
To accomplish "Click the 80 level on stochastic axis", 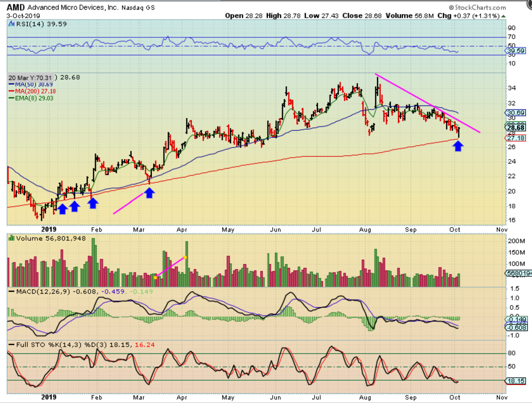I will [x=512, y=353].
